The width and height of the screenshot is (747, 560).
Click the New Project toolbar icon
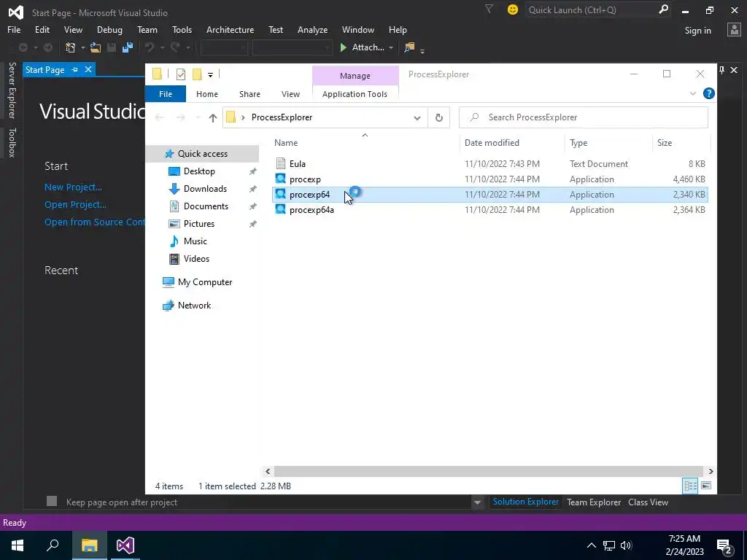(x=71, y=47)
